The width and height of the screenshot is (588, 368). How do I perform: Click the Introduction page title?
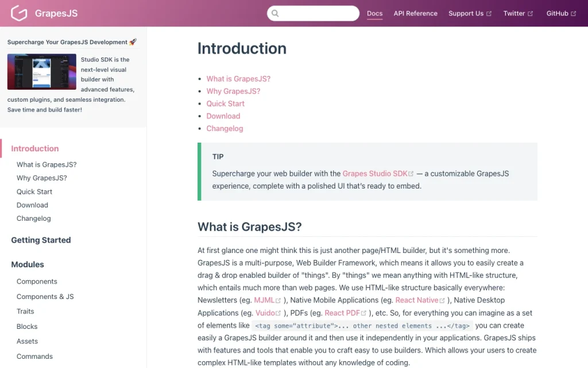(x=242, y=48)
